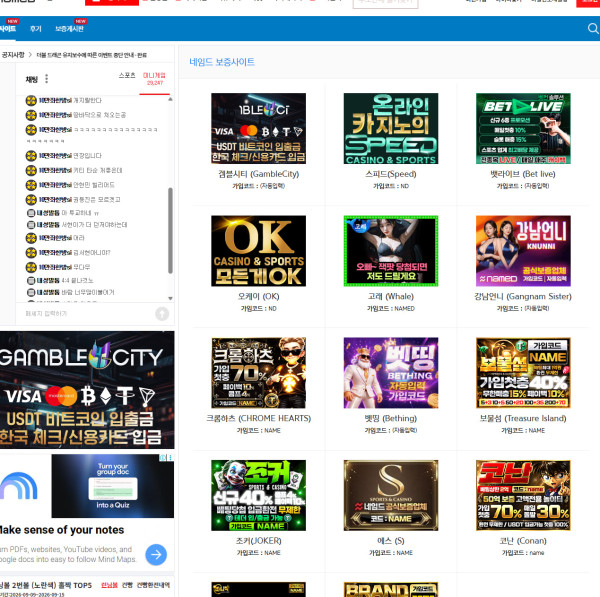Select the 언남불 tab in results panel
This screenshot has width=600, height=597.
[x=109, y=585]
